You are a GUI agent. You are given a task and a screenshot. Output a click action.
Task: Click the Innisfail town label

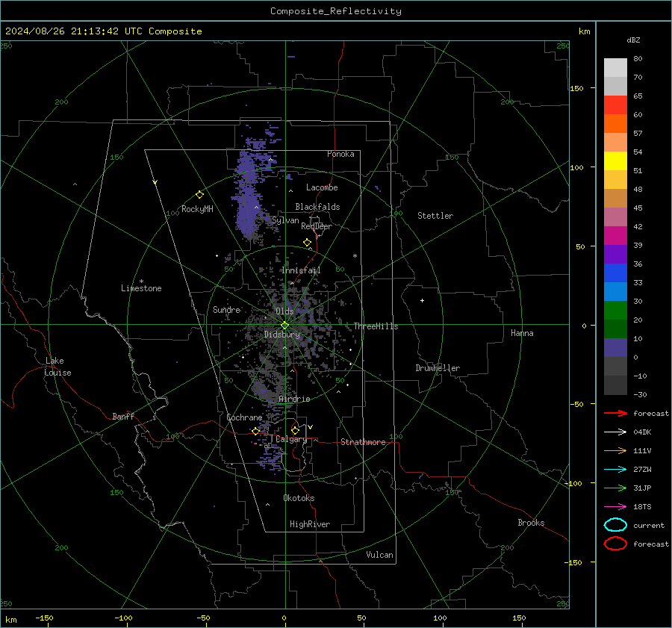(301, 270)
